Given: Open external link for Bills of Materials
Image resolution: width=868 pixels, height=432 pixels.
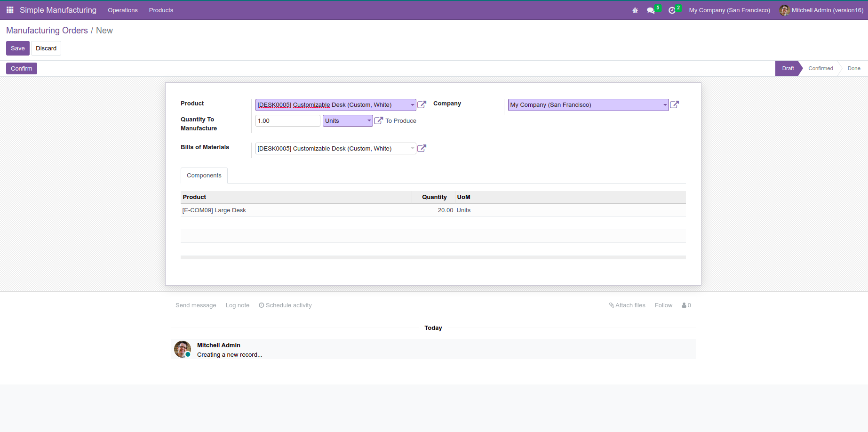Looking at the screenshot, I should pos(422,148).
